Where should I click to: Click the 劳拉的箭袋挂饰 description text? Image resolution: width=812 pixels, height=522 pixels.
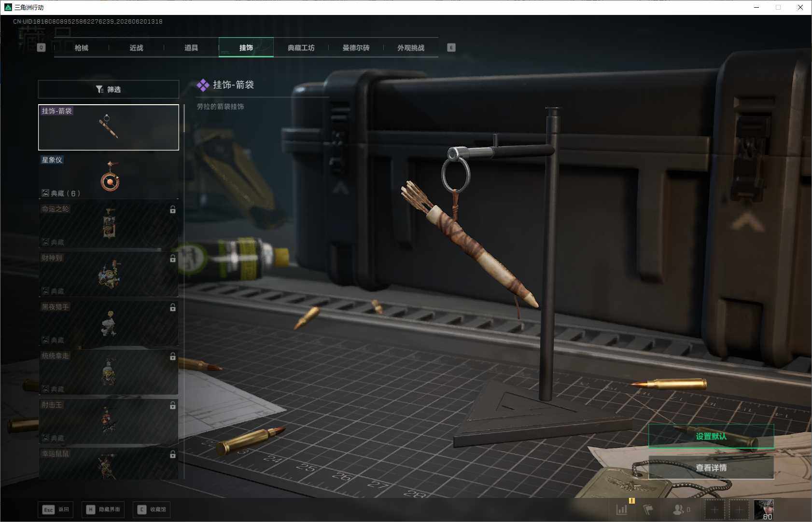[x=220, y=107]
